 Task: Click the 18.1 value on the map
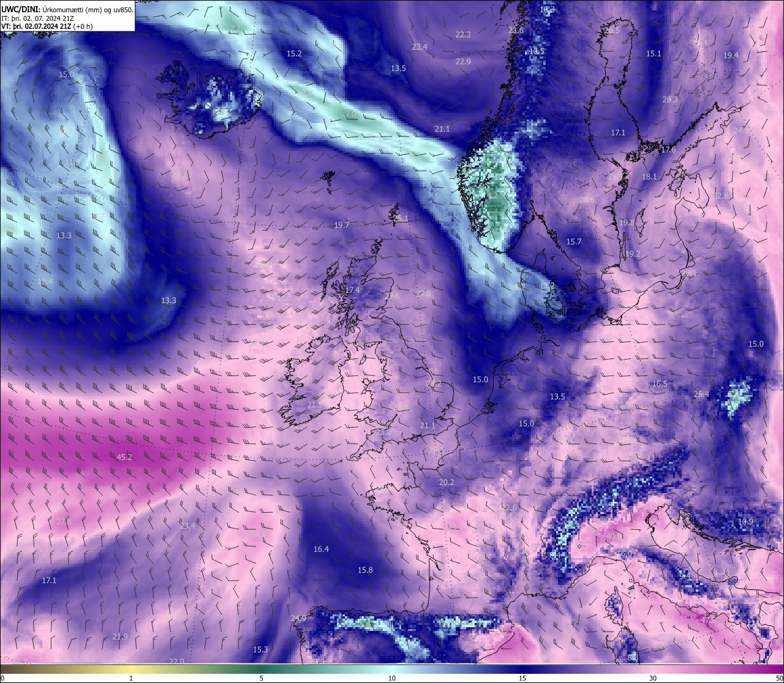[649, 176]
